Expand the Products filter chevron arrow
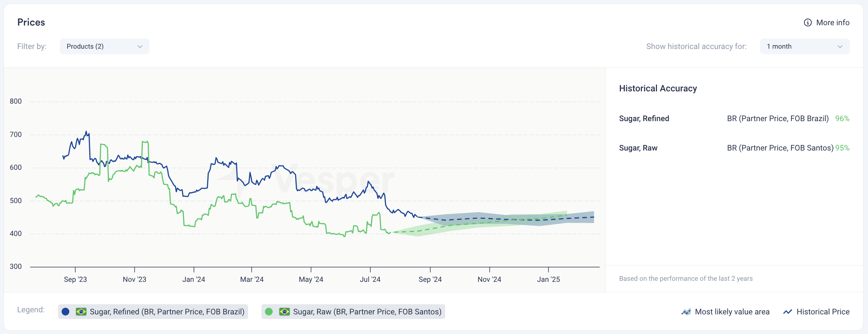 (140, 47)
